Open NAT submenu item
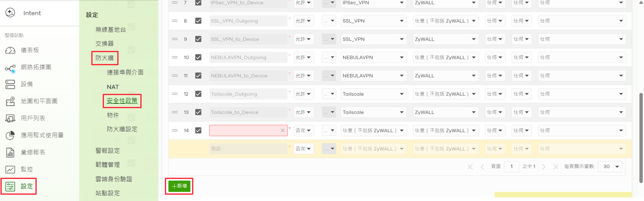This screenshot has height=201, width=644. tap(113, 87)
